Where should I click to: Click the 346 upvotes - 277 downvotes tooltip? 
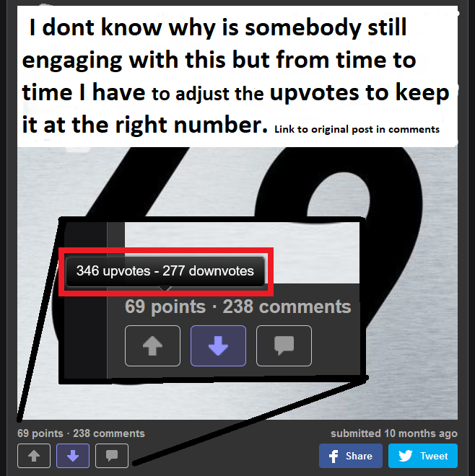pos(165,271)
